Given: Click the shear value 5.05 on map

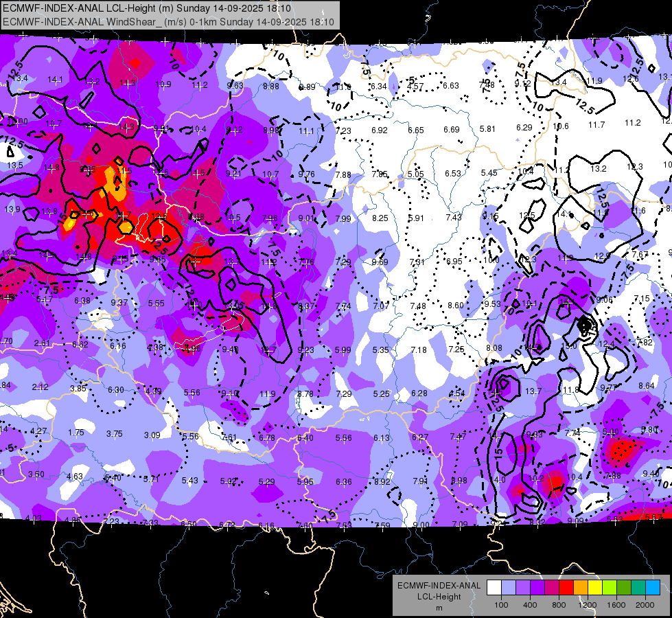Looking at the screenshot, I should [416, 174].
